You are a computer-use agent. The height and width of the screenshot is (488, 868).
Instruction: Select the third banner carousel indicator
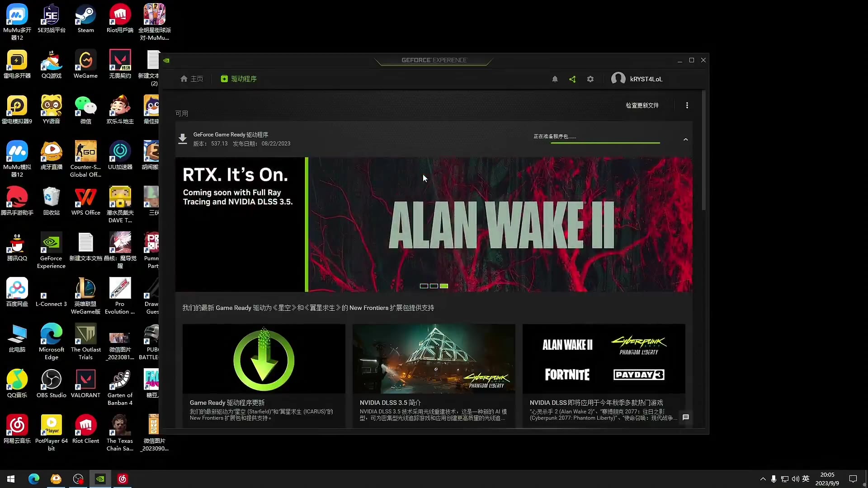click(x=444, y=286)
